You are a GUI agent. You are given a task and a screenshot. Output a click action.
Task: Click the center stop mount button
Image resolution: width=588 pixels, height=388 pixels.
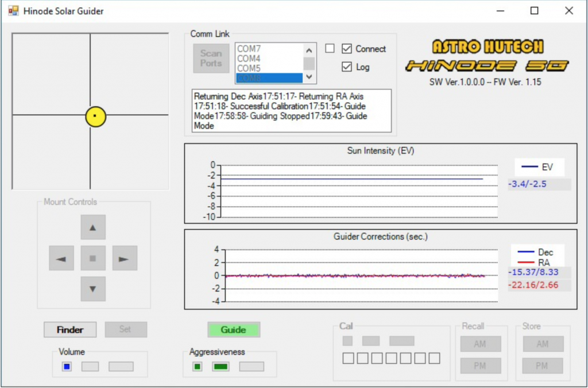[x=93, y=258]
